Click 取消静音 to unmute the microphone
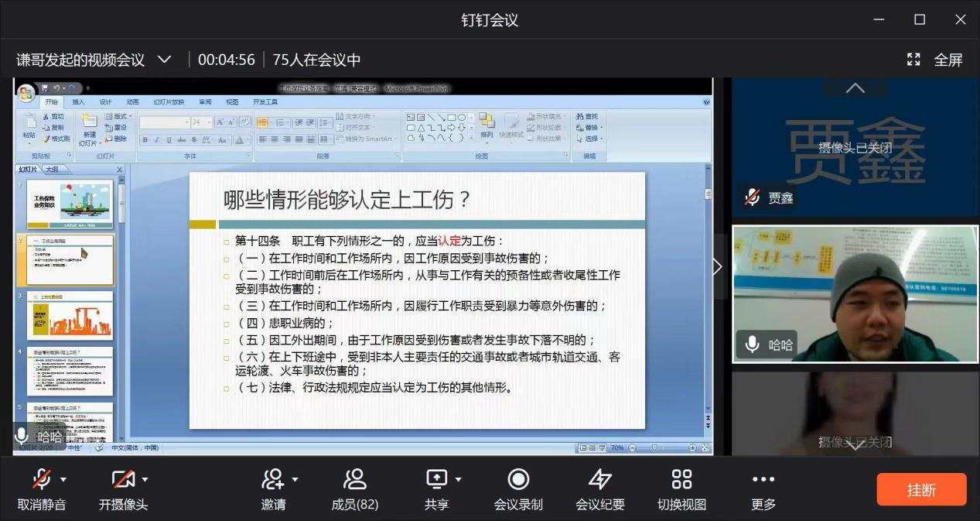The image size is (980, 521). coord(43,488)
